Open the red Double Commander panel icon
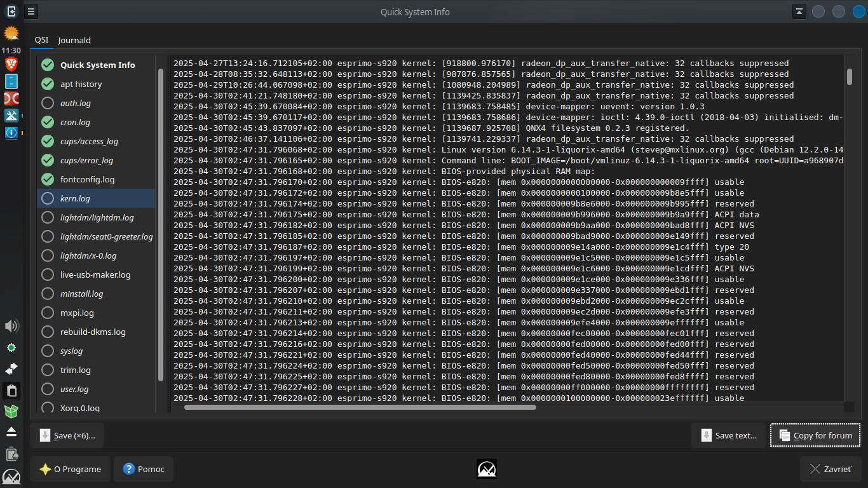868x488 pixels. coord(11,98)
